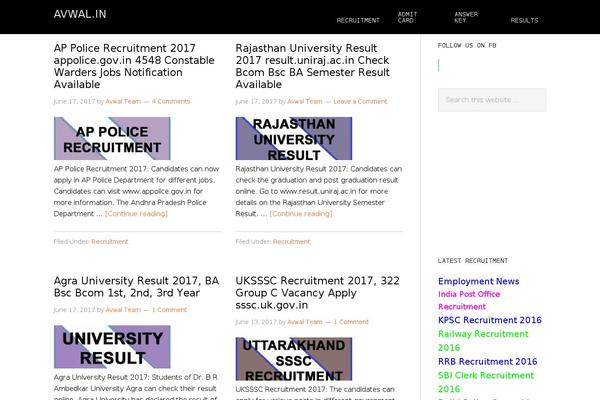Open 1 Comment link on UKSSSC post

tap(351, 322)
